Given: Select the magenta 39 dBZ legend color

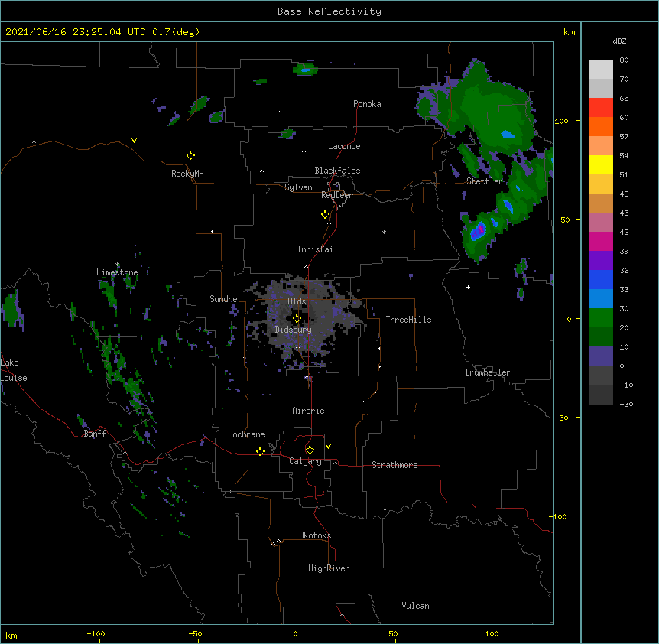Looking at the screenshot, I should [x=601, y=241].
